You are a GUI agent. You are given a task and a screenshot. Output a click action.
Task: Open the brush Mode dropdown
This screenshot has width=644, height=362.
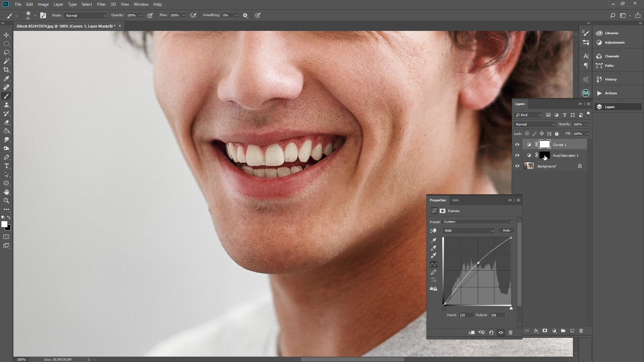click(x=85, y=15)
